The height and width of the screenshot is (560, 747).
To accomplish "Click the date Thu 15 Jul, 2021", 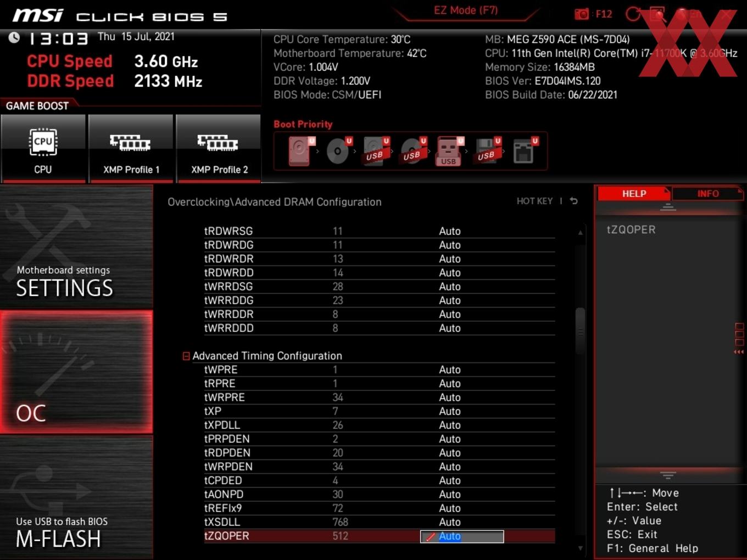I will tap(136, 37).
